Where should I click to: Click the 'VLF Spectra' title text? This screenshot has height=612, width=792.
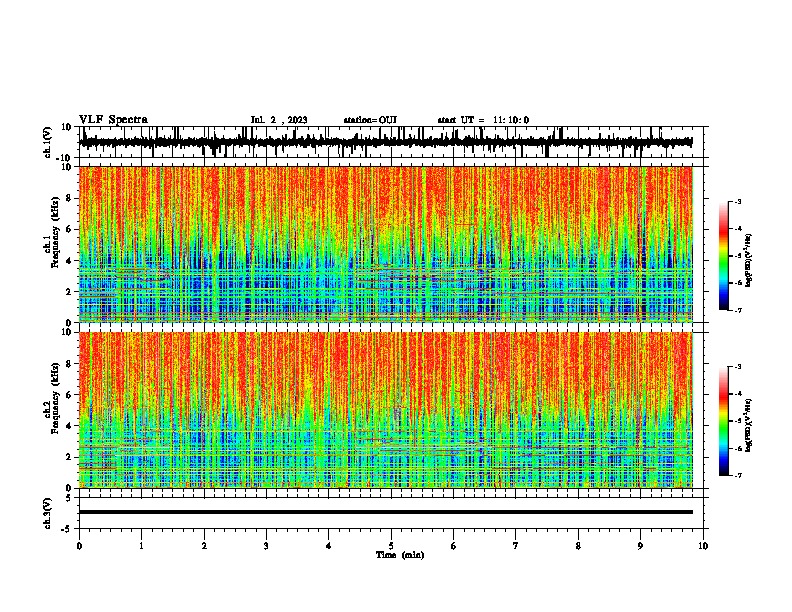point(113,120)
